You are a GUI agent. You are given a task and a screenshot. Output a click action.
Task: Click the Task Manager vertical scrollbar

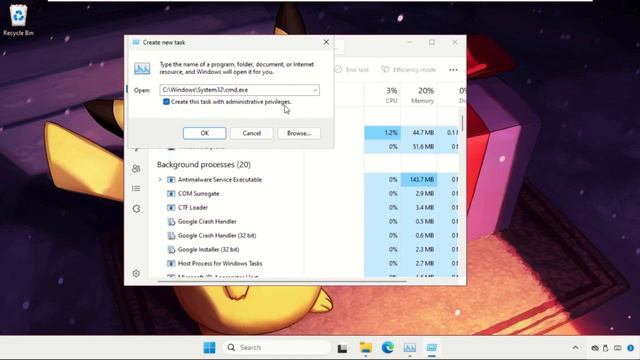[462, 122]
